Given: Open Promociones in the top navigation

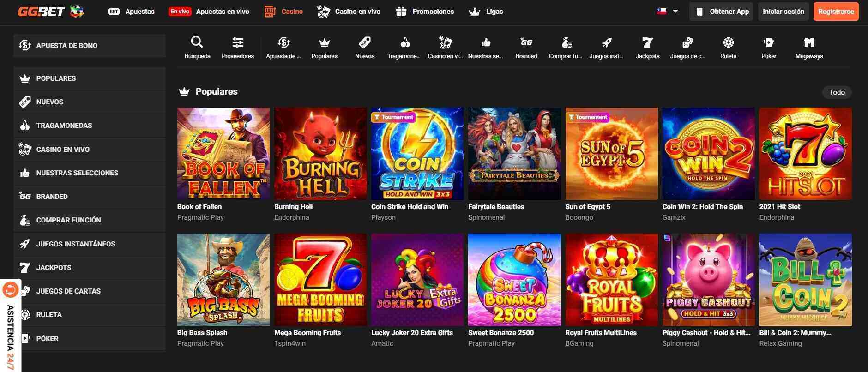Looking at the screenshot, I should click(x=425, y=12).
